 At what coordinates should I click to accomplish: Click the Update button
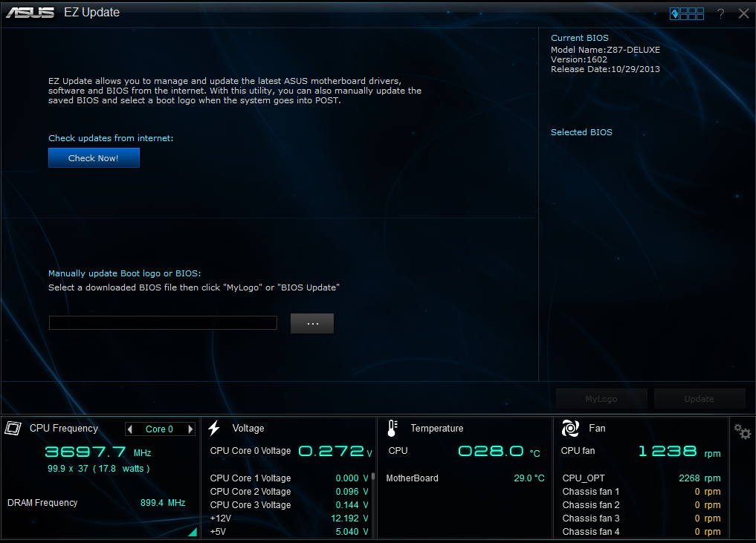click(x=699, y=399)
